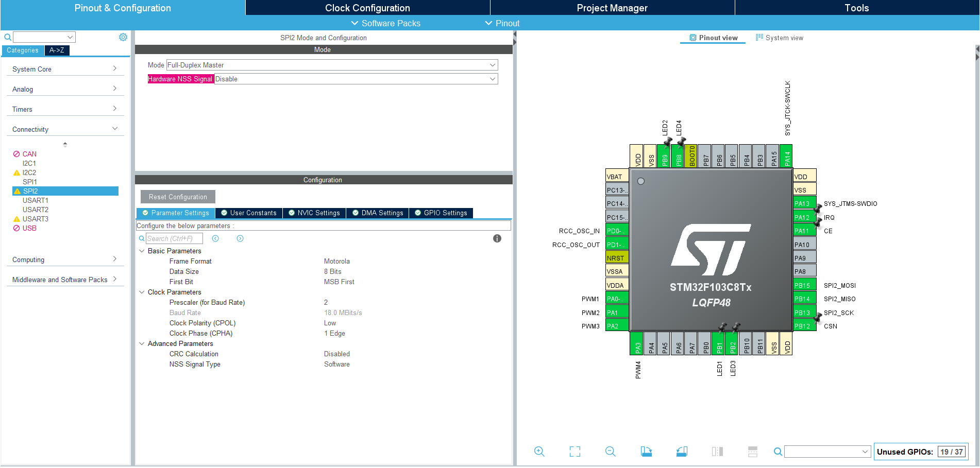Click the BOOT0 pin on the chip

pyautogui.click(x=692, y=156)
